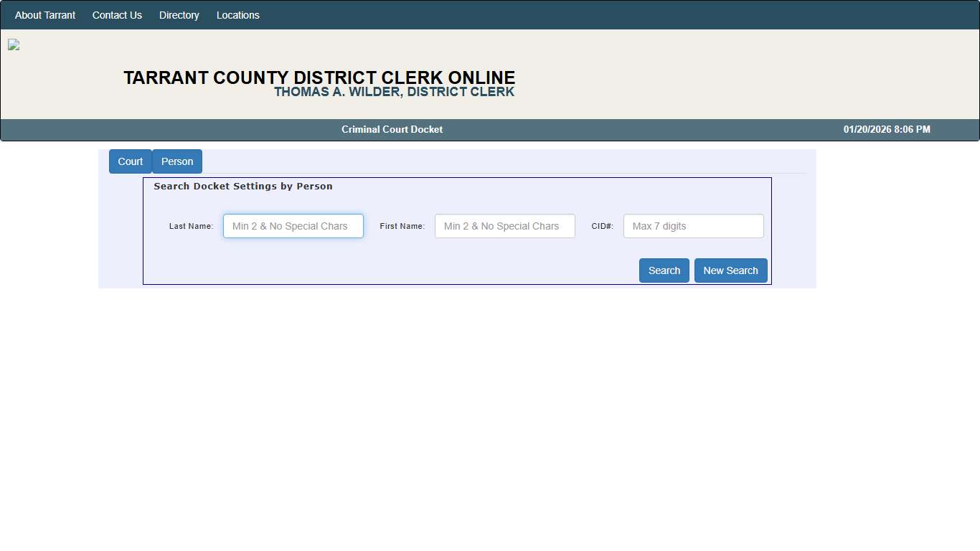Click the New Search button
The image size is (980, 551).
tap(730, 270)
